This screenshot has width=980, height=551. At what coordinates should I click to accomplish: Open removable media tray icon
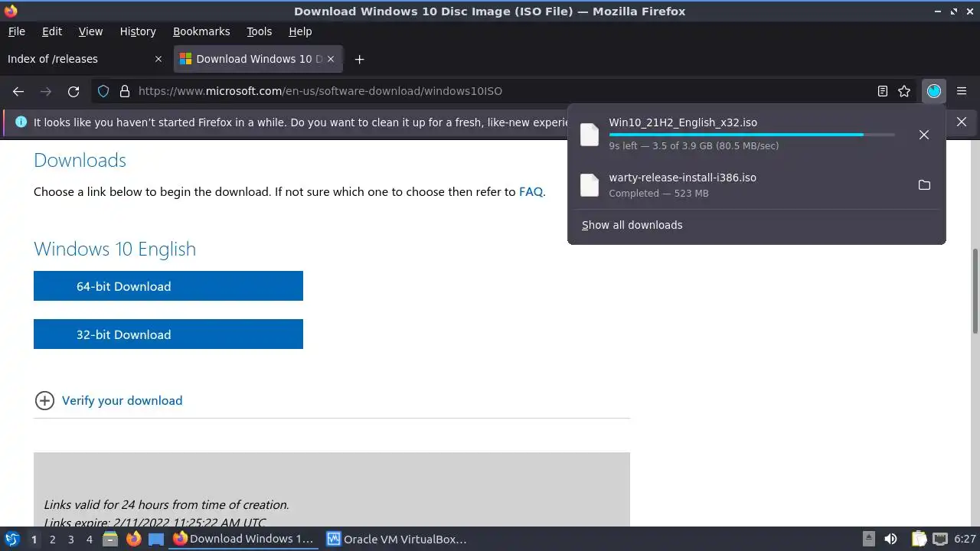(869, 539)
